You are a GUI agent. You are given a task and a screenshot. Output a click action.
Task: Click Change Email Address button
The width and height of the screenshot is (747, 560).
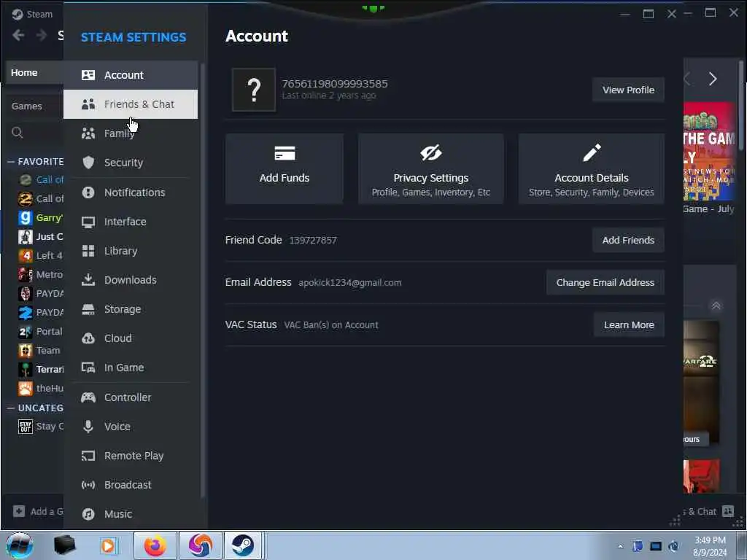[x=605, y=282]
